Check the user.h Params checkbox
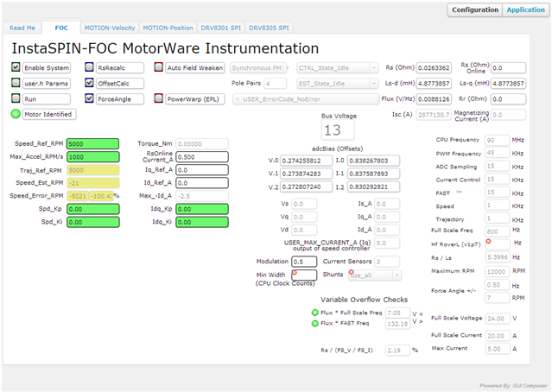Viewport: 552px width, 392px height. click(16, 82)
